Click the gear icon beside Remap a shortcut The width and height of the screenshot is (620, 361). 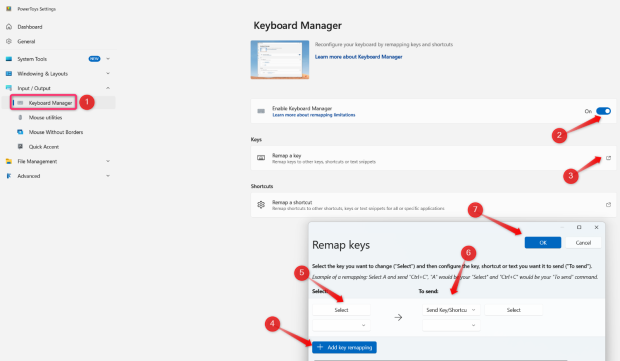(261, 205)
